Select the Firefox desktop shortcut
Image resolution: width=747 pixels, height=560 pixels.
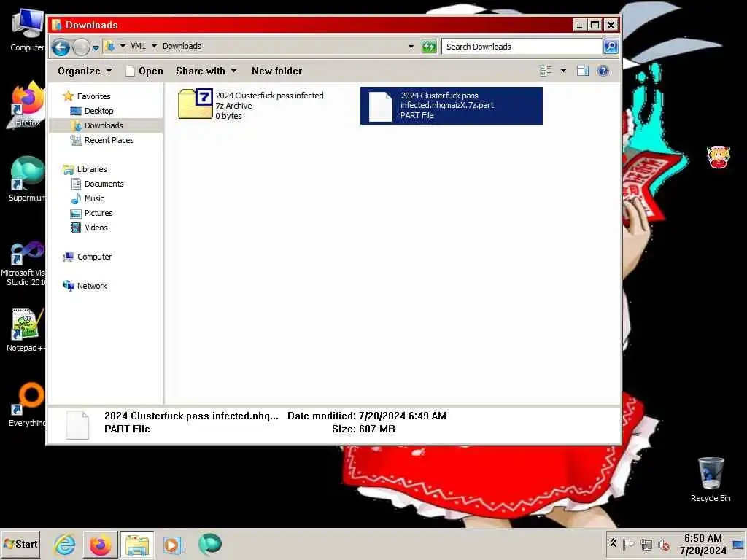(x=27, y=105)
